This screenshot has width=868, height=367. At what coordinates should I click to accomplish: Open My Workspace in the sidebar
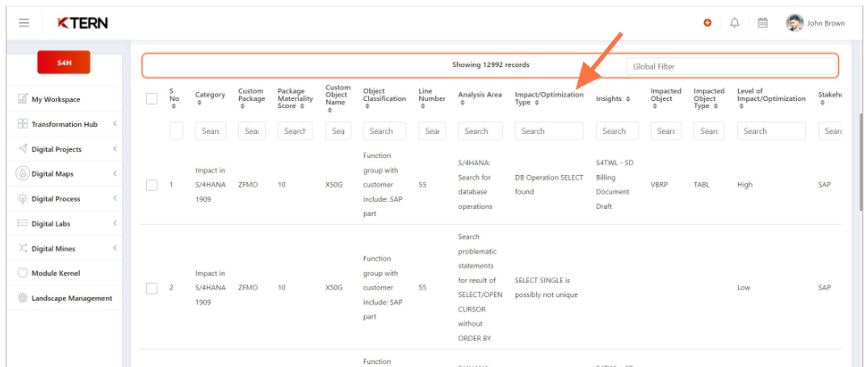pyautogui.click(x=56, y=99)
